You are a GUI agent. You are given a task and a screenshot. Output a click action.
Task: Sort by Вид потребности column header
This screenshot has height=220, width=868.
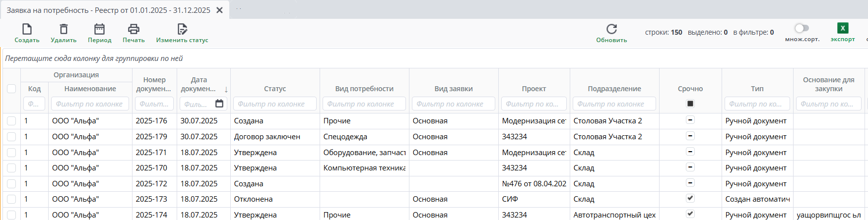click(x=364, y=89)
